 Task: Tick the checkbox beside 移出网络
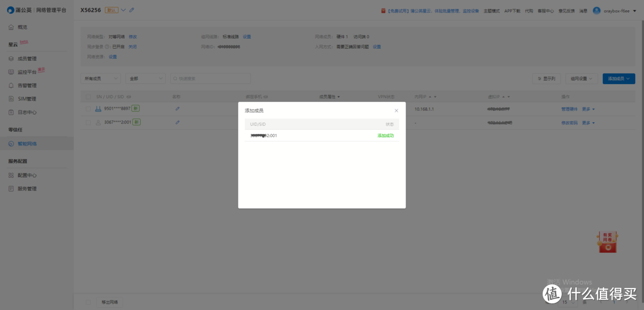(x=88, y=302)
